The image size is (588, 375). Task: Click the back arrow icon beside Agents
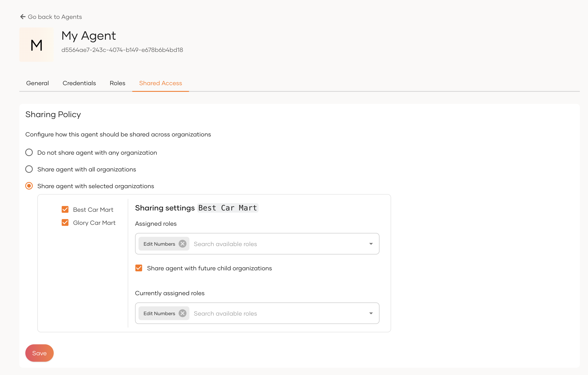click(x=23, y=17)
